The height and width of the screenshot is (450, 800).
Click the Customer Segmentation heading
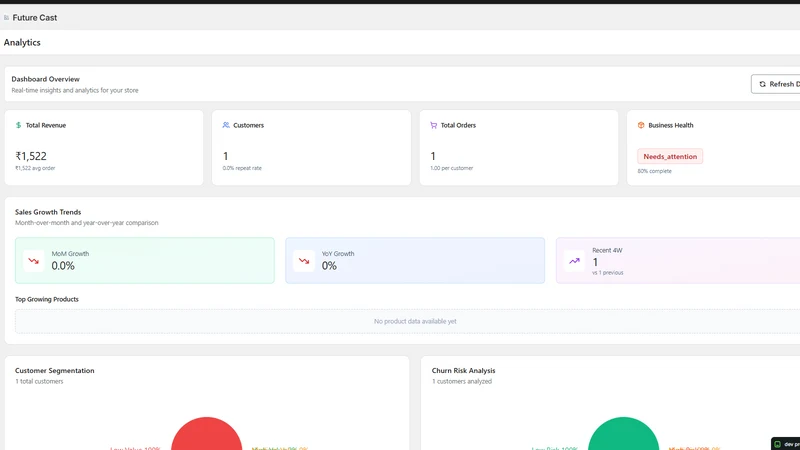[x=55, y=371]
